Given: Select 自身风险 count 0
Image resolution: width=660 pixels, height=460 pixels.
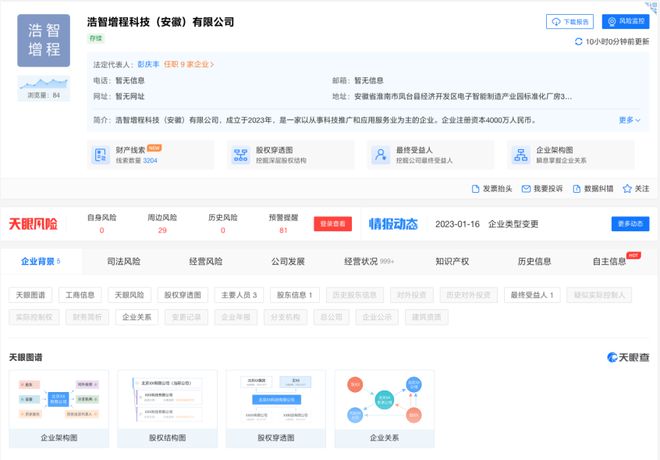Looking at the screenshot, I should [x=101, y=230].
